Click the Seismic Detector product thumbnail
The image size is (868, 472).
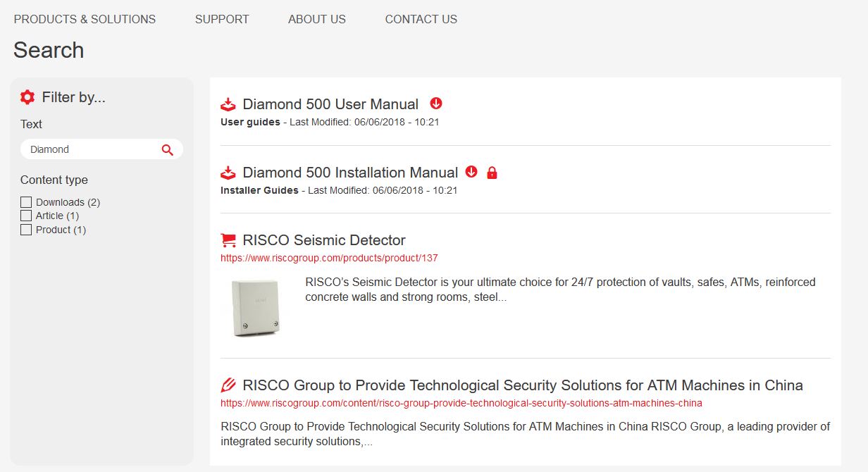(255, 307)
